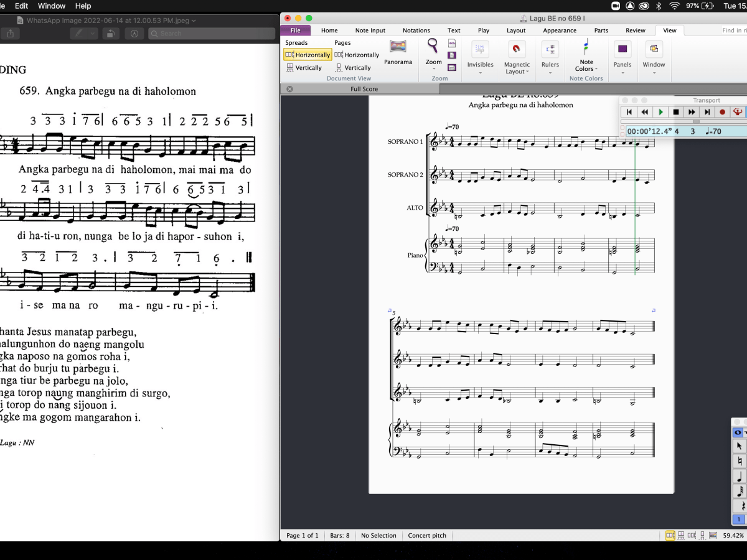This screenshot has height=560, width=747.
Task: Select Spreads Horizontally view option
Action: [x=308, y=55]
